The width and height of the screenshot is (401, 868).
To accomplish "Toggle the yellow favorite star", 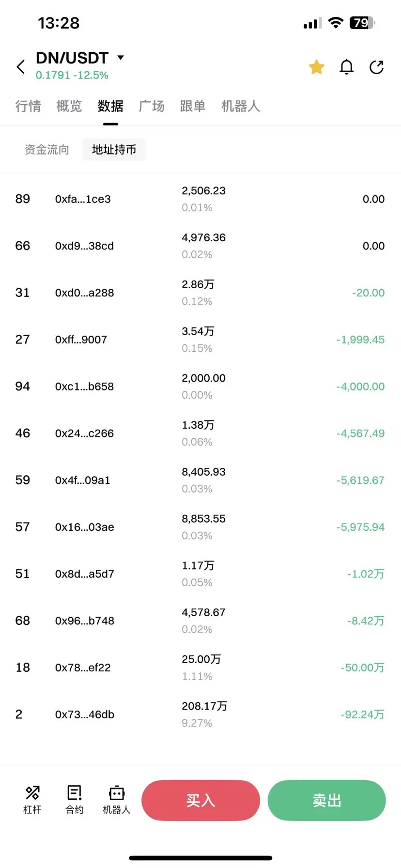I will point(316,67).
